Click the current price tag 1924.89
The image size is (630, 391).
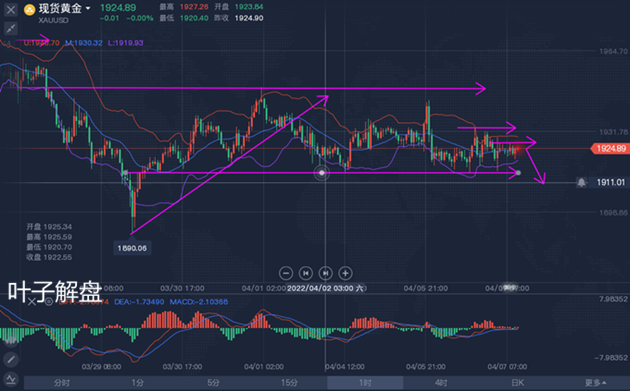click(610, 149)
